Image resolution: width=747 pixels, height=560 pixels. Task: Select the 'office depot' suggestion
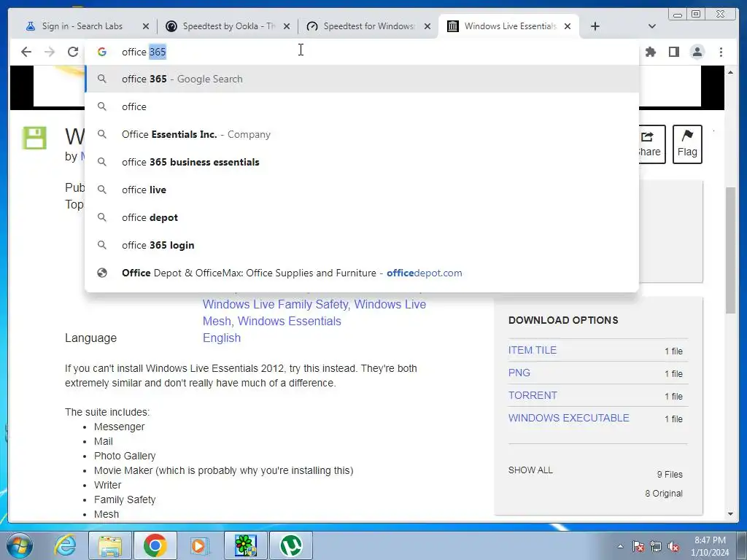tap(362, 217)
